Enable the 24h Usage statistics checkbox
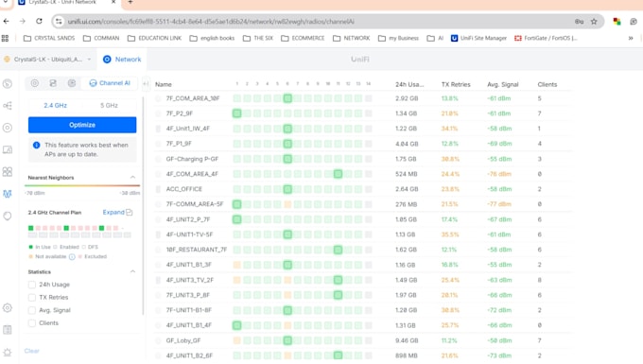This screenshot has width=643, height=364. point(32,285)
